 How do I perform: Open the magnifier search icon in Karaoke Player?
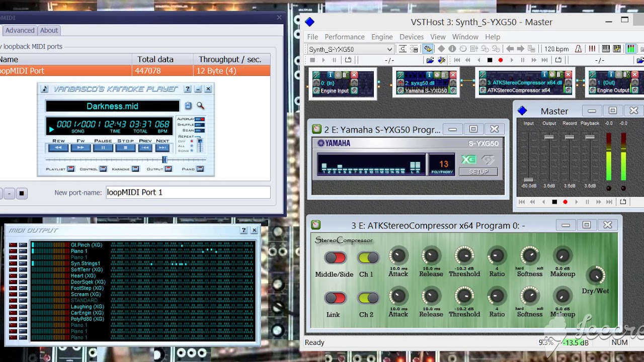(x=200, y=106)
